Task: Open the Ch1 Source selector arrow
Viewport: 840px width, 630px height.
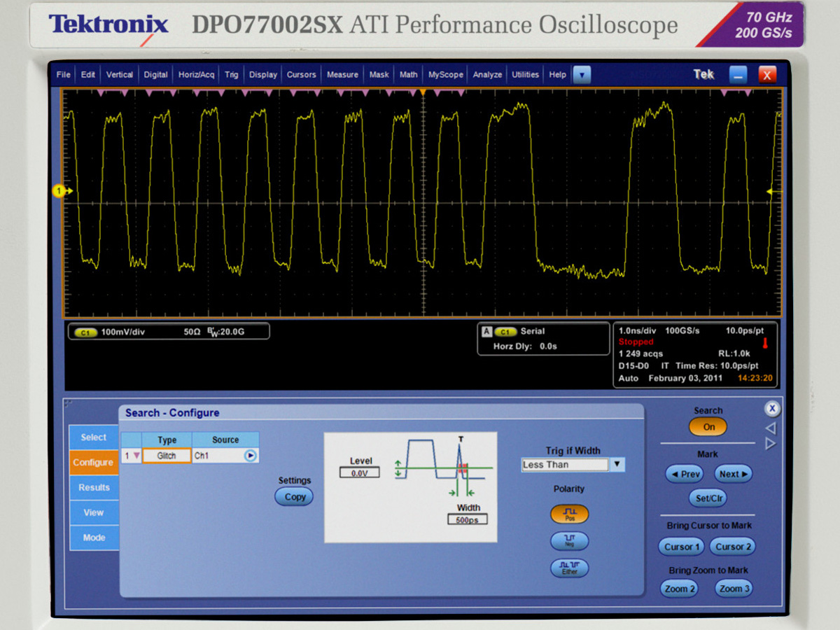Action: tap(251, 456)
